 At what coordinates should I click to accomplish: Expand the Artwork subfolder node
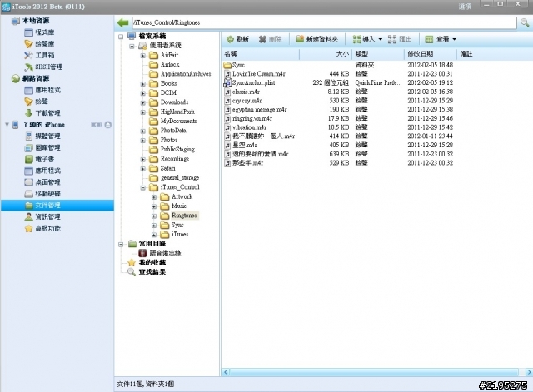pyautogui.click(x=154, y=197)
